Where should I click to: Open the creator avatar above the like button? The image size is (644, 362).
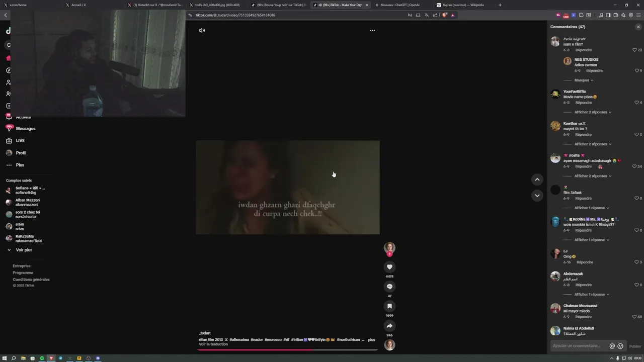pos(389,247)
